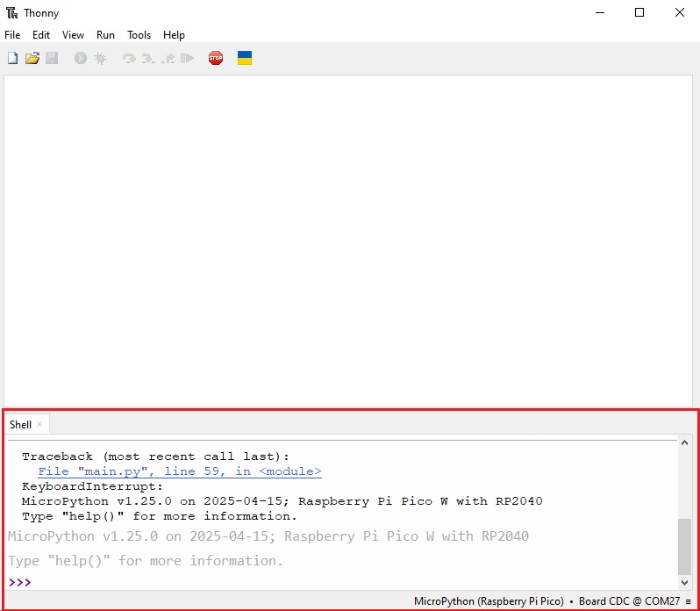Click the Shell vertical scrollbar thumb
700x611 pixels.
[x=684, y=547]
